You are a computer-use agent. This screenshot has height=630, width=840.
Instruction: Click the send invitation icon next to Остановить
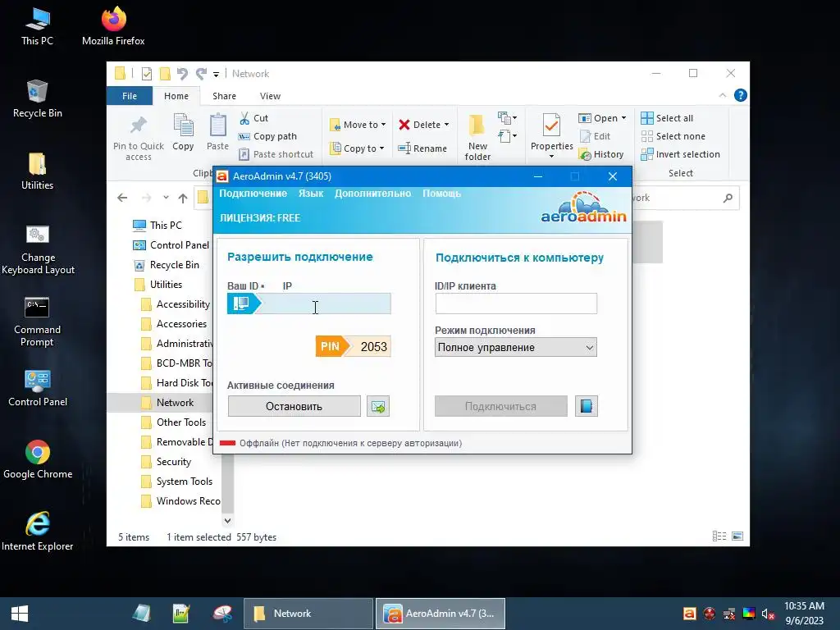378,406
